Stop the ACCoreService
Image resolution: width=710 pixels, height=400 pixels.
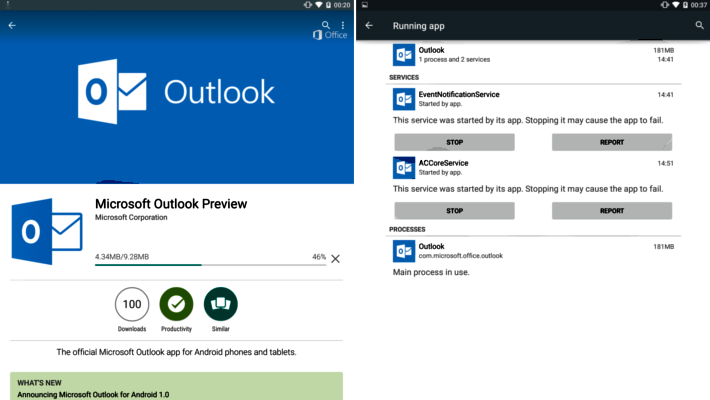[454, 211]
